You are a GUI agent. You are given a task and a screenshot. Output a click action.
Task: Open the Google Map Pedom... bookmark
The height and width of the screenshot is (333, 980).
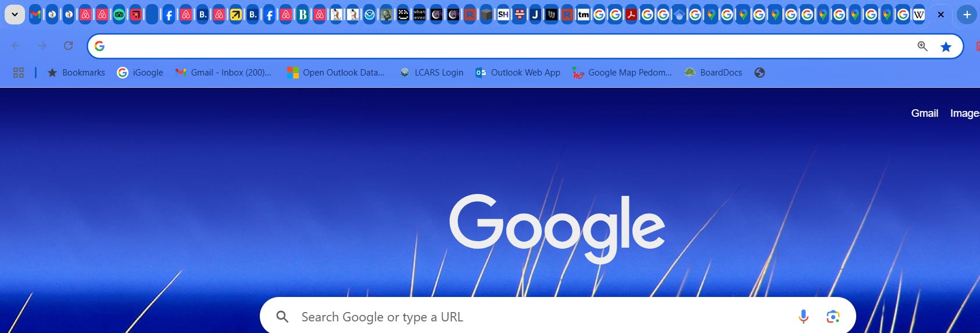(622, 73)
